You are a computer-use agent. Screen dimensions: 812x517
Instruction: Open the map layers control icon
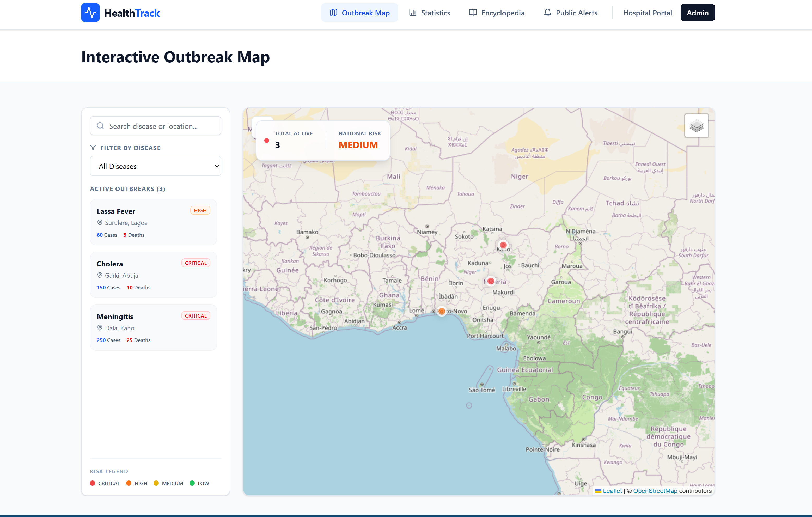pyautogui.click(x=696, y=126)
